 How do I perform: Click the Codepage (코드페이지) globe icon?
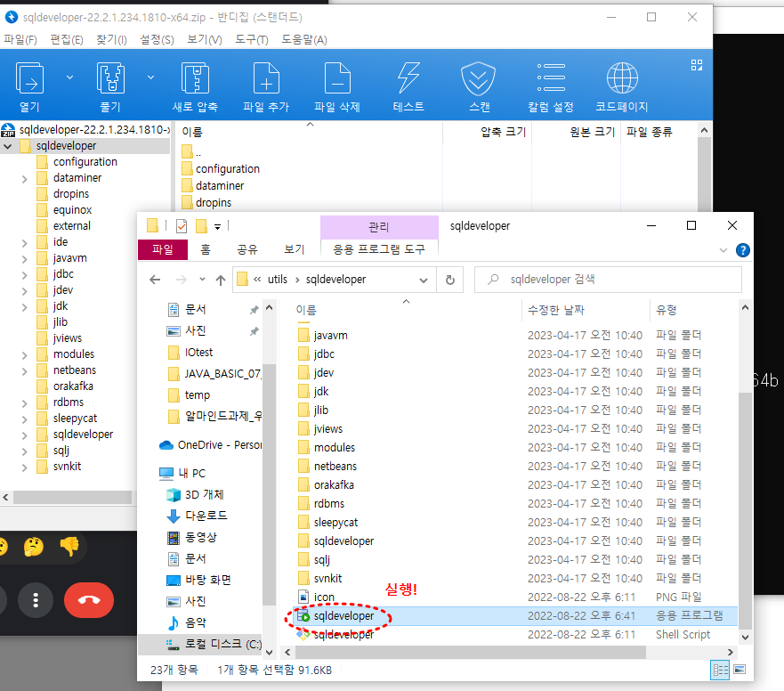pyautogui.click(x=622, y=78)
